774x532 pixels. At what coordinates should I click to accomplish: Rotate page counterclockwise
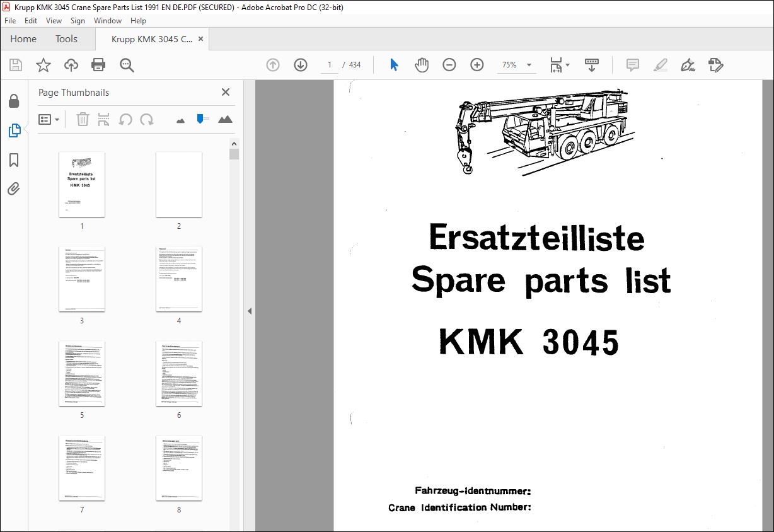(x=125, y=119)
